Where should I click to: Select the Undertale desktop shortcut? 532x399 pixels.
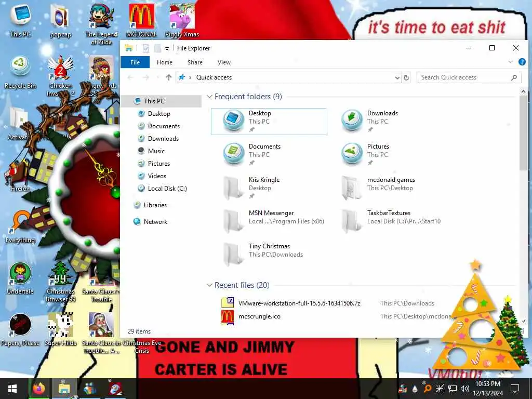tap(20, 278)
